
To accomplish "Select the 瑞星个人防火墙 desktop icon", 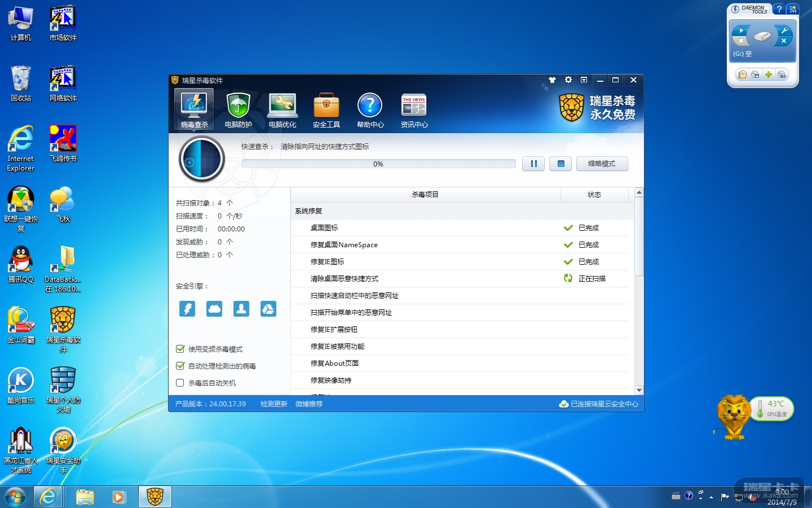I will pos(63,390).
